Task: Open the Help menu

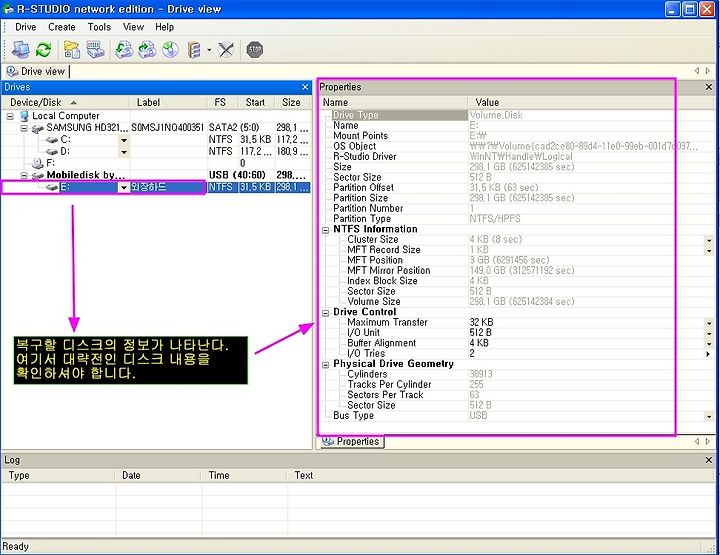Action: tap(164, 27)
